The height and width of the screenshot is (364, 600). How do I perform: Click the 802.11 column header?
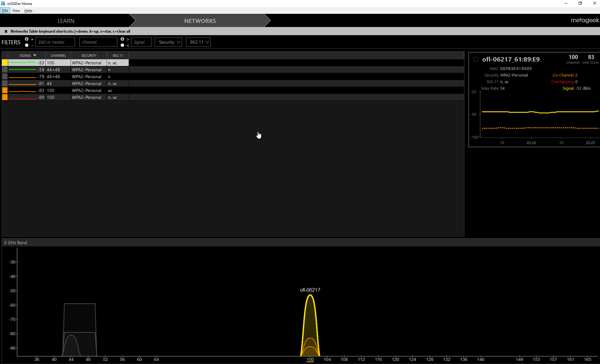pyautogui.click(x=117, y=55)
